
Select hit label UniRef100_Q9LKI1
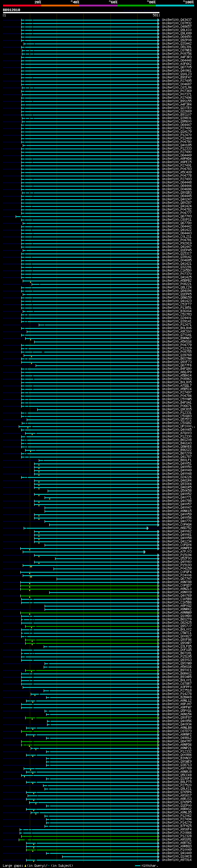tap(177, 789)
